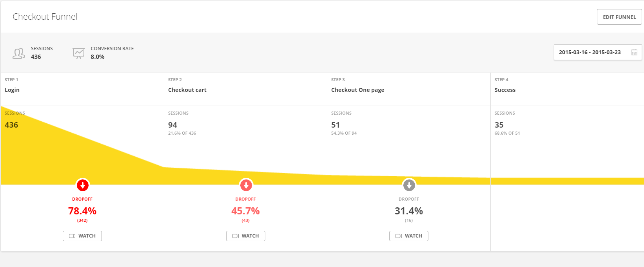Image resolution: width=644 pixels, height=267 pixels.
Task: Click the gray dropoff arrow under Checkout One page
Action: point(409,185)
